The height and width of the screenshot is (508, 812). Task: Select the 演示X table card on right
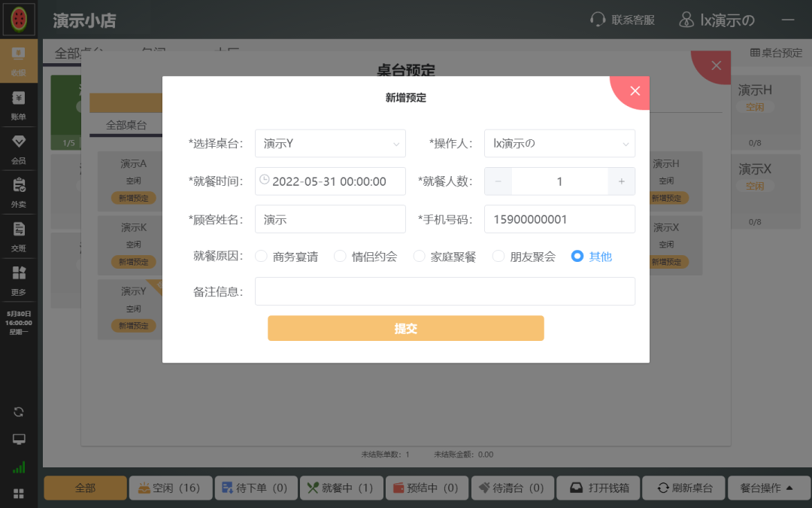coord(765,191)
